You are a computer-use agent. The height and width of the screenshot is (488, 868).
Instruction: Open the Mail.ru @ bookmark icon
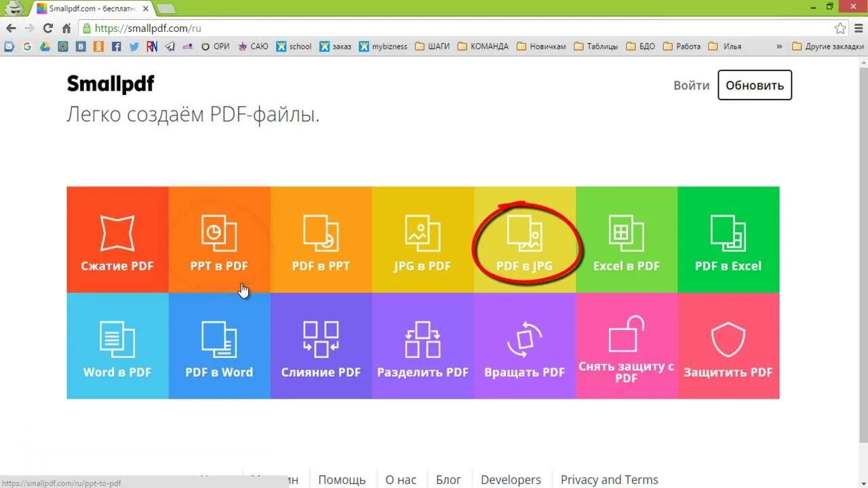(x=63, y=47)
